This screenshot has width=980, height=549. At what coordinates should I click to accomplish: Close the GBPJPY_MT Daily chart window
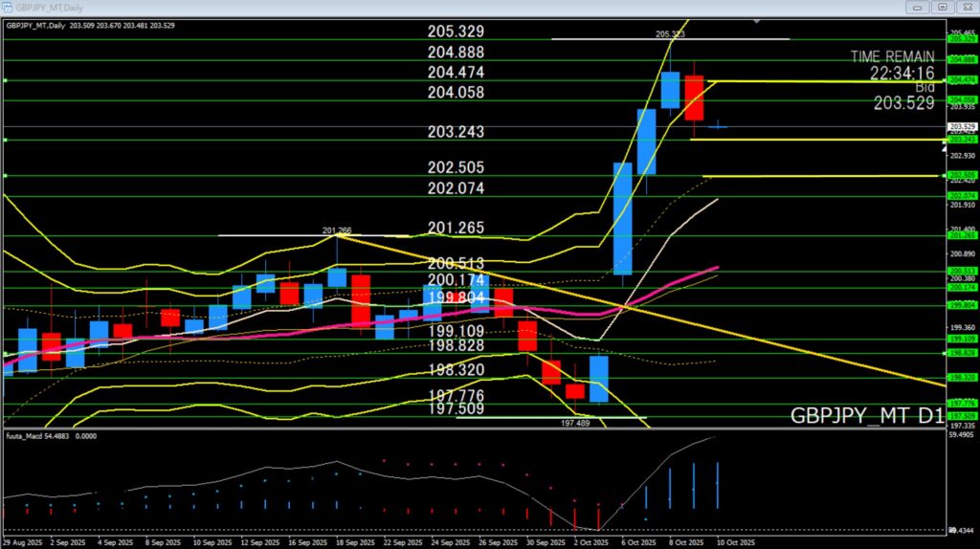coord(966,7)
